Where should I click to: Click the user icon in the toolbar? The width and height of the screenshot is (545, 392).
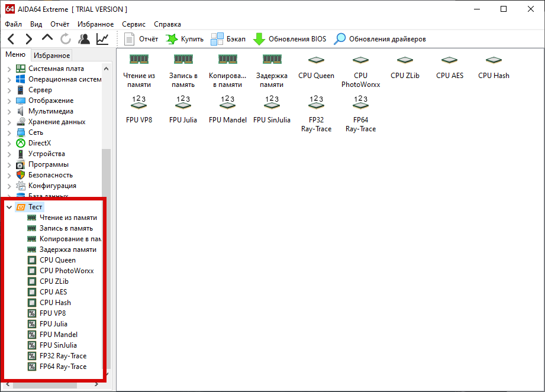84,39
